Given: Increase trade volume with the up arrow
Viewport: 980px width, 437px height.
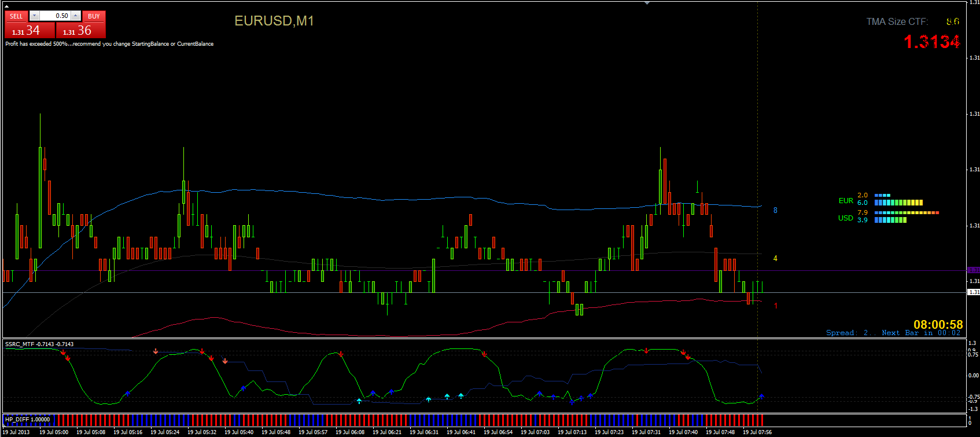Looking at the screenshot, I should click(76, 16).
